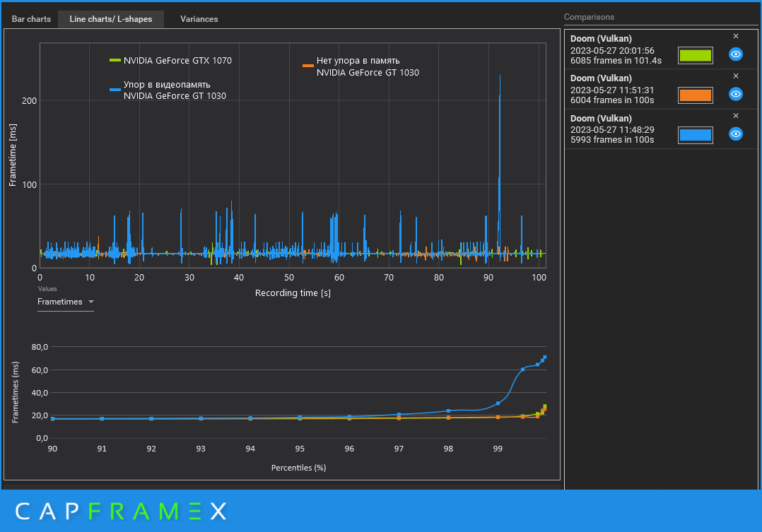This screenshot has width=762, height=532.
Task: Open the blue color swatch picker
Action: point(696,135)
